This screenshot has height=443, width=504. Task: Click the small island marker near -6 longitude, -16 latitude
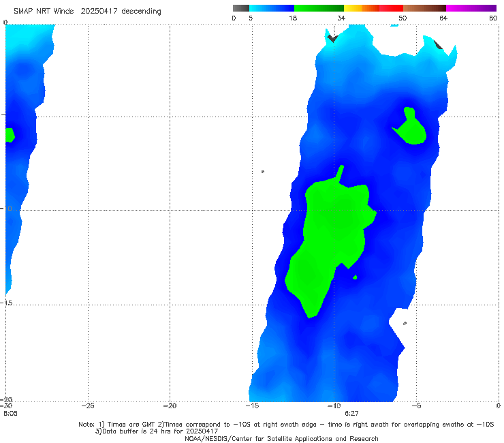coord(405,323)
